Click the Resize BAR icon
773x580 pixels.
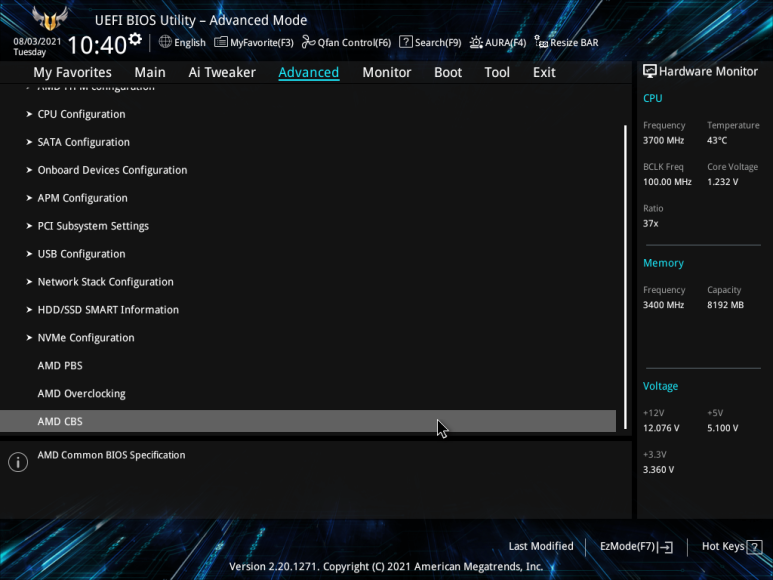point(541,42)
